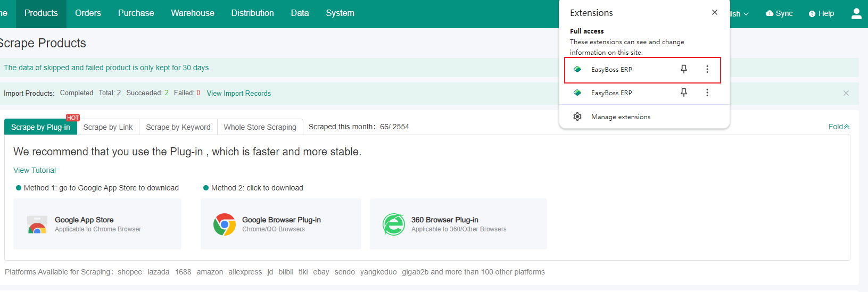Collapse the panel using Fold
868x292 pixels.
tap(839, 127)
